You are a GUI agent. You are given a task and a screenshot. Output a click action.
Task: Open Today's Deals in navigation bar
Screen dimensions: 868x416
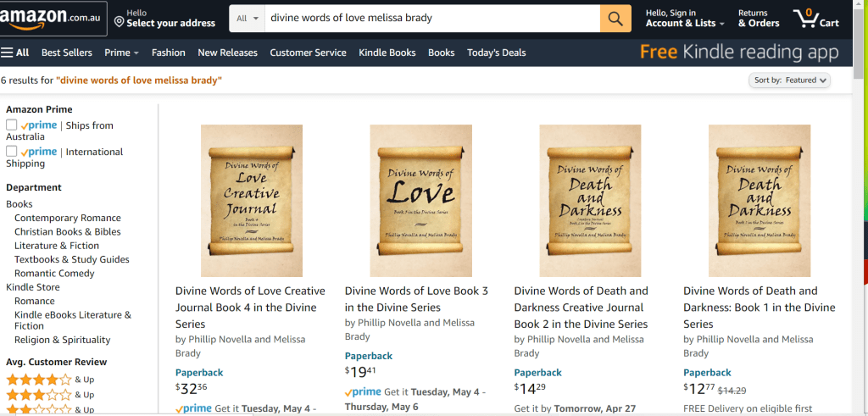[x=496, y=53]
